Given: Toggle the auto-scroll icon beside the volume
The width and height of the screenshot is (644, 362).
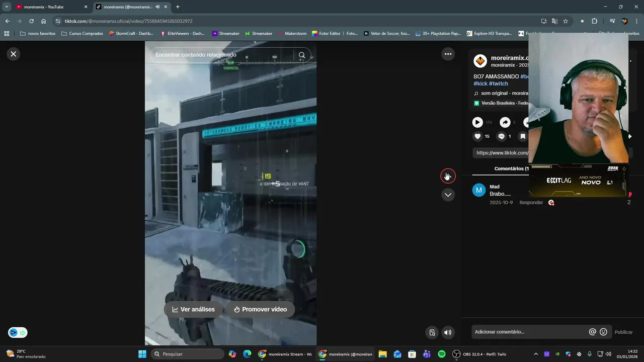Looking at the screenshot, I should point(432,332).
